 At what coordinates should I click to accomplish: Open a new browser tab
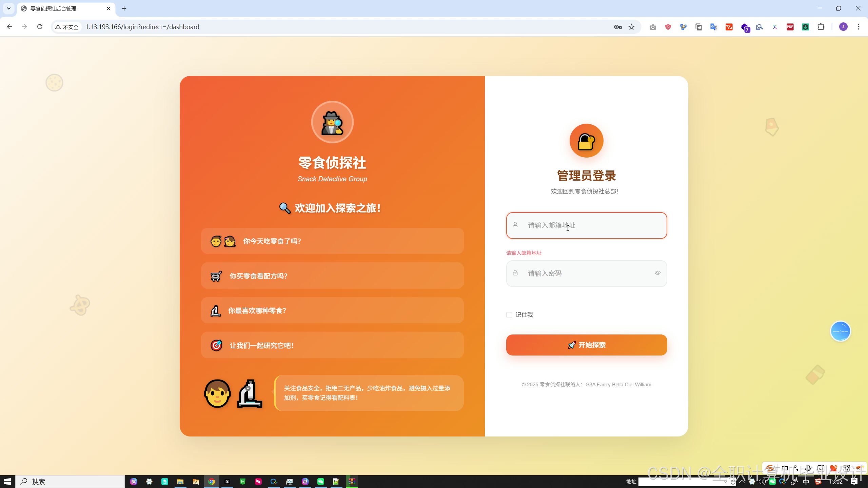click(x=124, y=8)
